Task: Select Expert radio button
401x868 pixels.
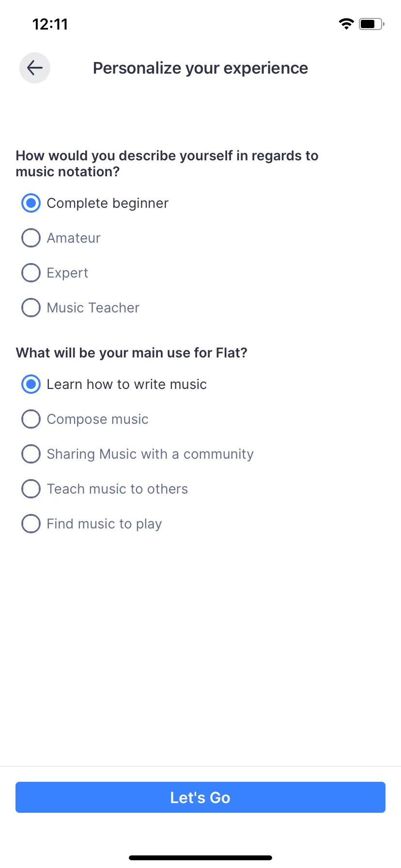Action: click(31, 273)
